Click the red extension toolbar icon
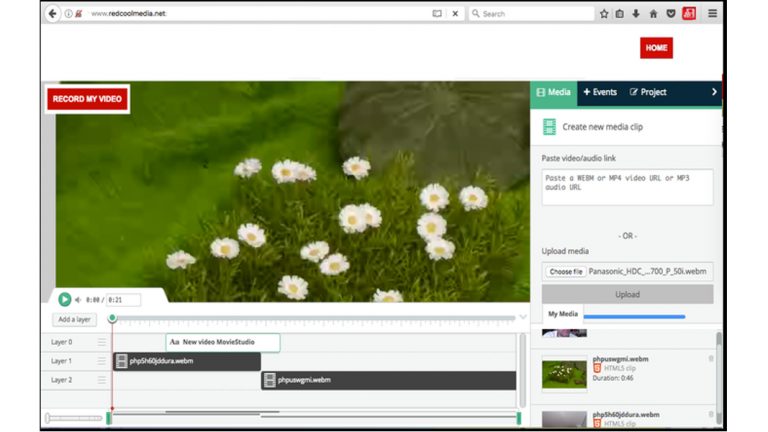768x432 pixels. click(689, 14)
